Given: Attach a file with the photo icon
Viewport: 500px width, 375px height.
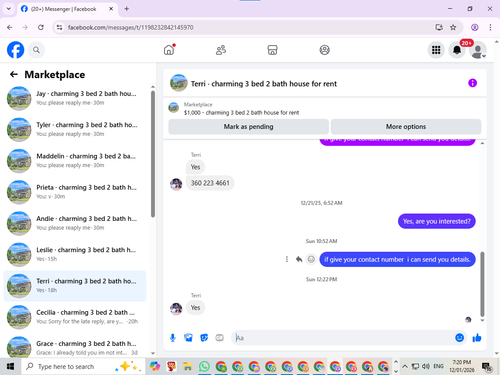Looking at the screenshot, I should pos(188,338).
